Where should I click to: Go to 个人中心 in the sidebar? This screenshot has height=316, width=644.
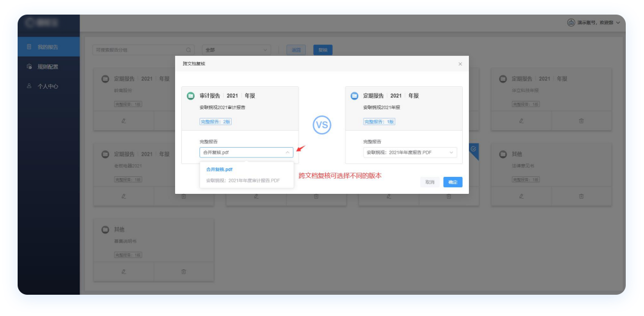pyautogui.click(x=47, y=86)
